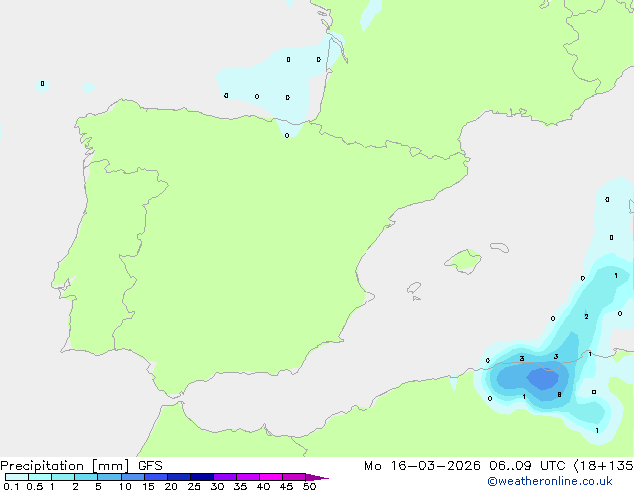634x490 pixels.
Task: Pick the 5–10 mm legend color swatch
Action: (x=109, y=477)
